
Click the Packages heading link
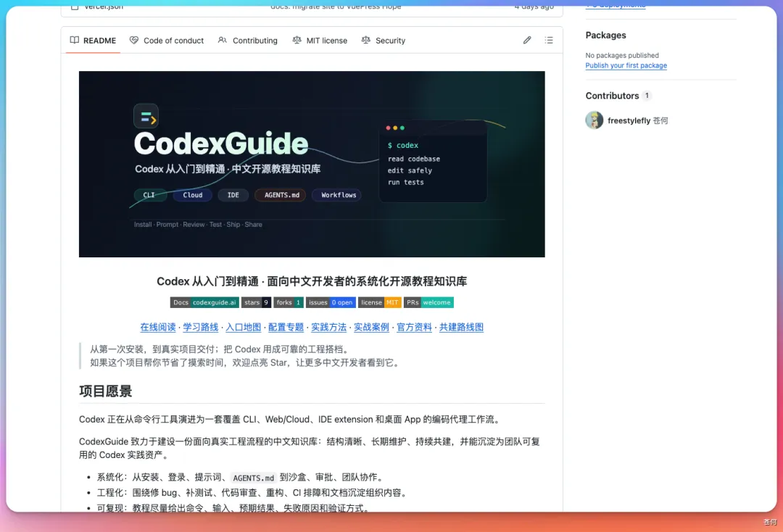(605, 35)
